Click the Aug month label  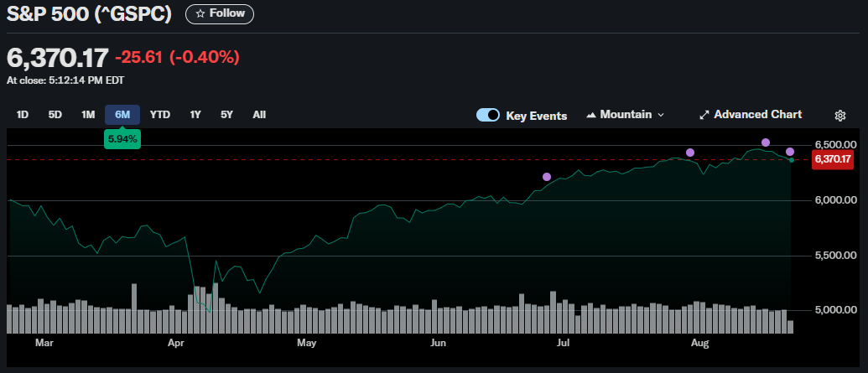pyautogui.click(x=700, y=343)
